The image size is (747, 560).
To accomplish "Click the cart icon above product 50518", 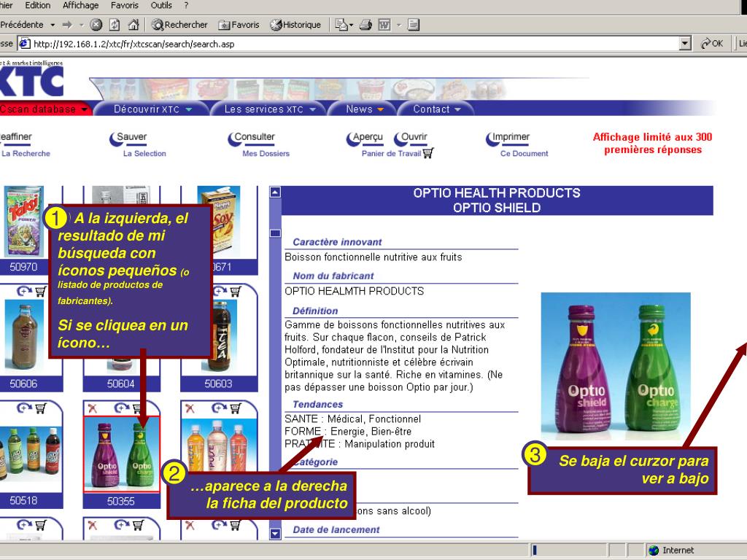I will pos(41,408).
